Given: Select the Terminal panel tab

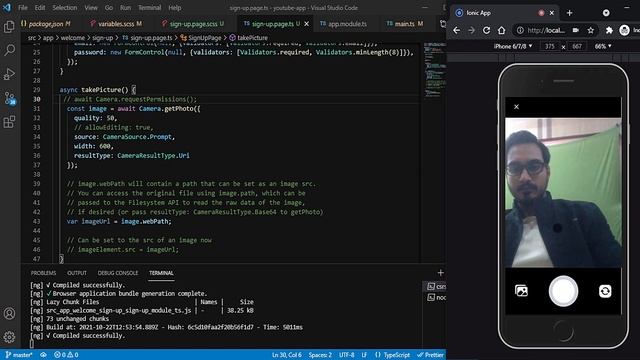Looking at the screenshot, I should pos(161,273).
